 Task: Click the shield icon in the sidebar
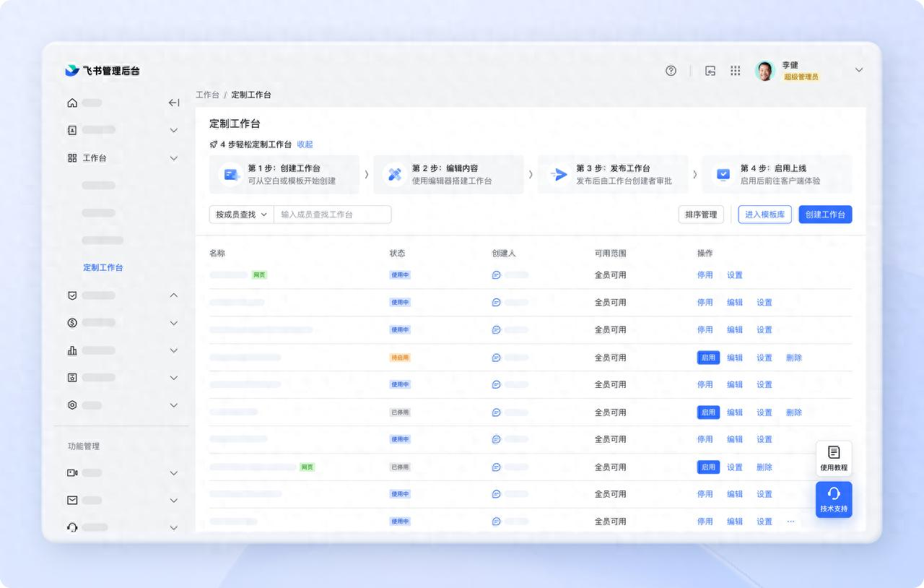72,295
